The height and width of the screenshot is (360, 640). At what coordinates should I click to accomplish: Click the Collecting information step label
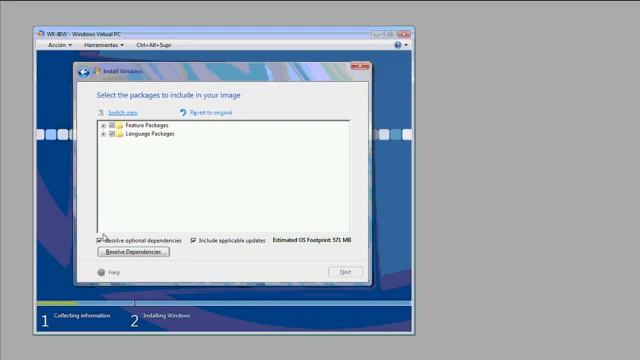pyautogui.click(x=82, y=316)
